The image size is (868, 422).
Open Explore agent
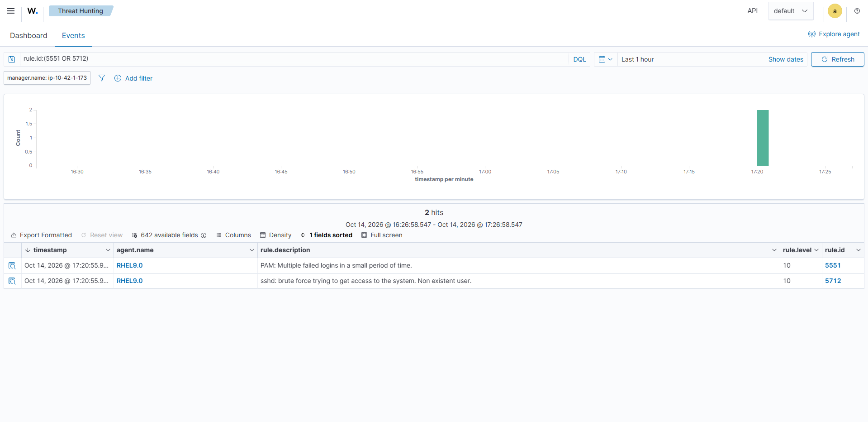(x=834, y=34)
